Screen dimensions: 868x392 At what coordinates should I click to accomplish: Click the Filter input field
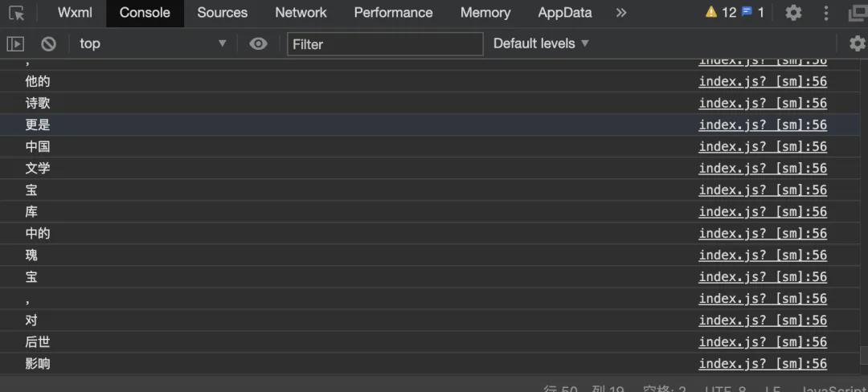click(x=385, y=44)
